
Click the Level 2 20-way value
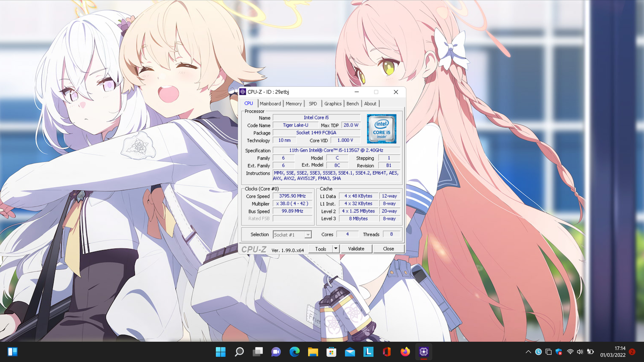[389, 211]
